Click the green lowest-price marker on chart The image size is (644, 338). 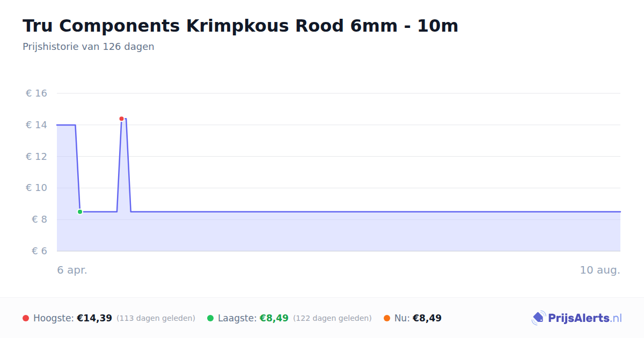(80, 212)
